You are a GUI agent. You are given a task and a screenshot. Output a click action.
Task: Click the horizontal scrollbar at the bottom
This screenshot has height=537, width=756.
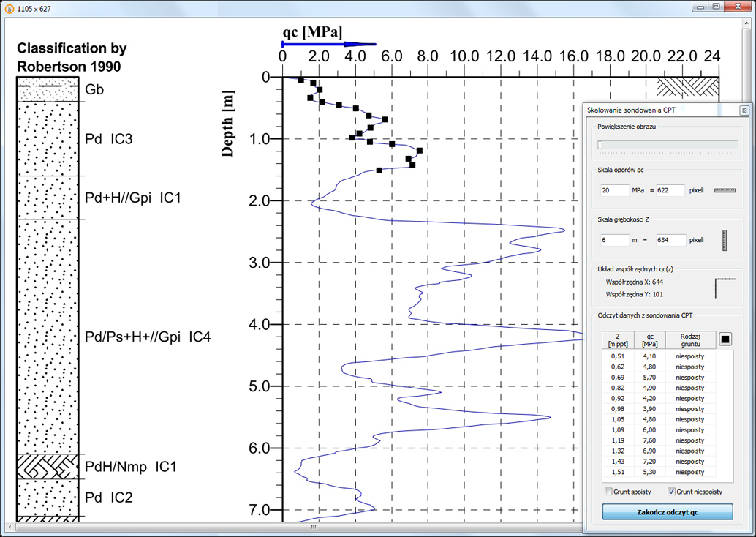tap(314, 527)
